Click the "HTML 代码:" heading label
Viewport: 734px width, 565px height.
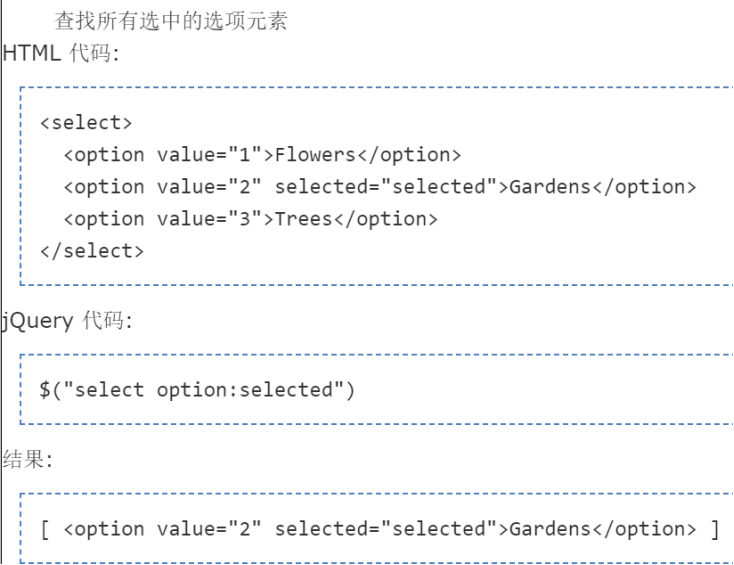point(61,54)
